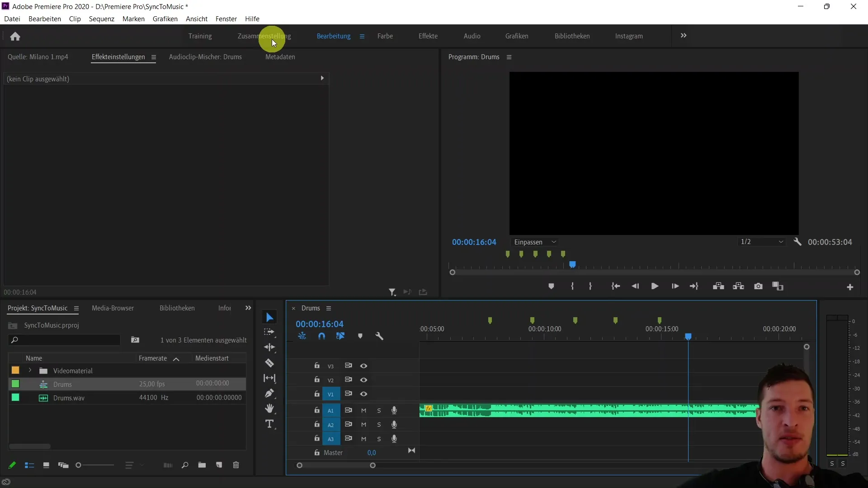Open the Bearbeitung workspace menu
Viewport: 868px width, 488px height.
point(362,36)
